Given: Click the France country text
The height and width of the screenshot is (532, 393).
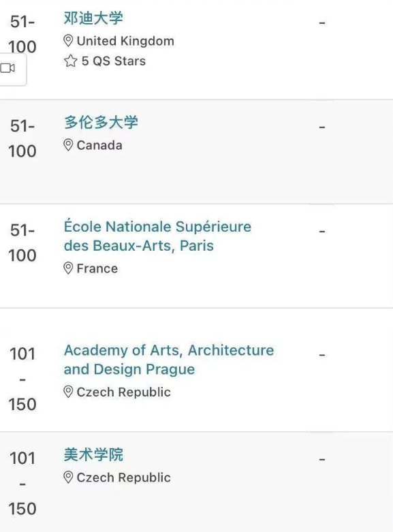Looking at the screenshot, I should [x=97, y=268].
